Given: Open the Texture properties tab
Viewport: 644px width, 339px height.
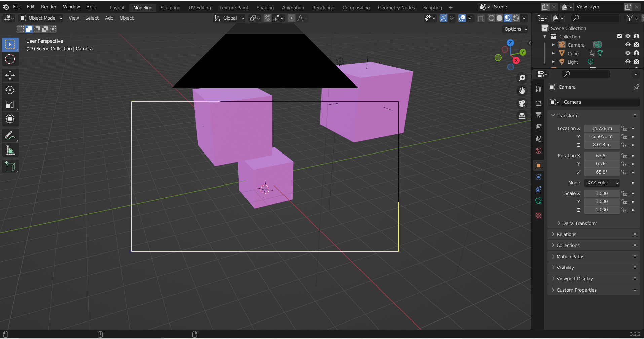Looking at the screenshot, I should [x=539, y=215].
